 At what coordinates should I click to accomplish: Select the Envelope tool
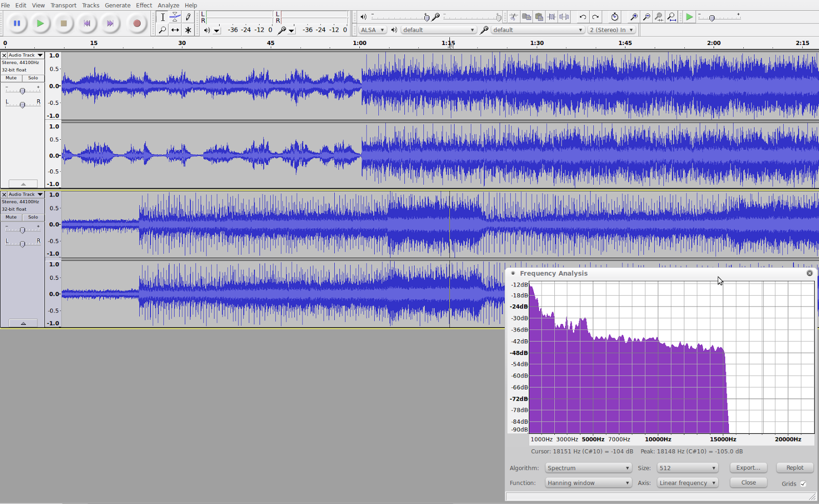(175, 17)
